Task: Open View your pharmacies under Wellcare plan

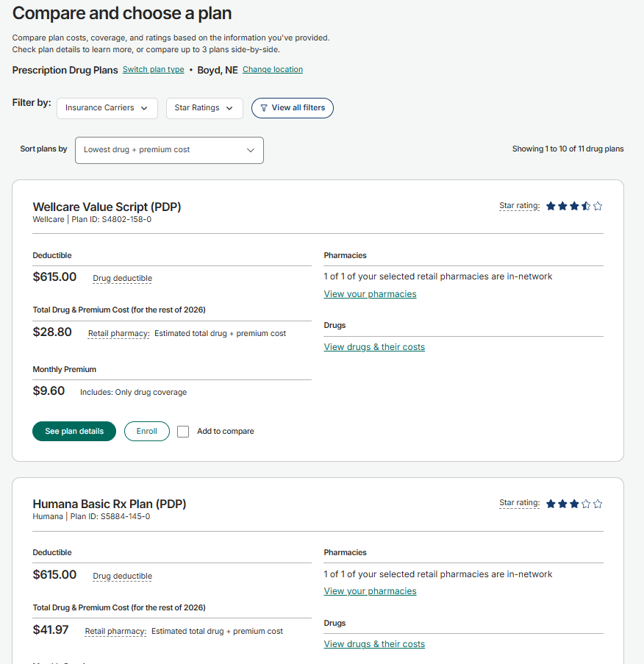Action: pos(370,294)
